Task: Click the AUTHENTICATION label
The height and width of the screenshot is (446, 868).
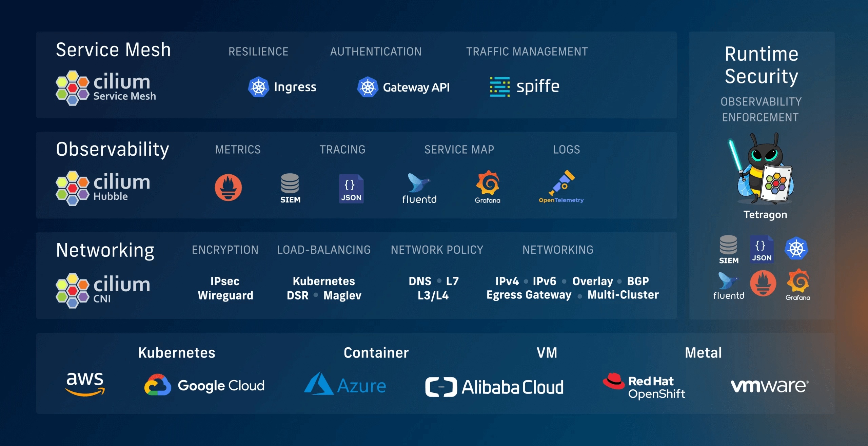Action: (376, 52)
